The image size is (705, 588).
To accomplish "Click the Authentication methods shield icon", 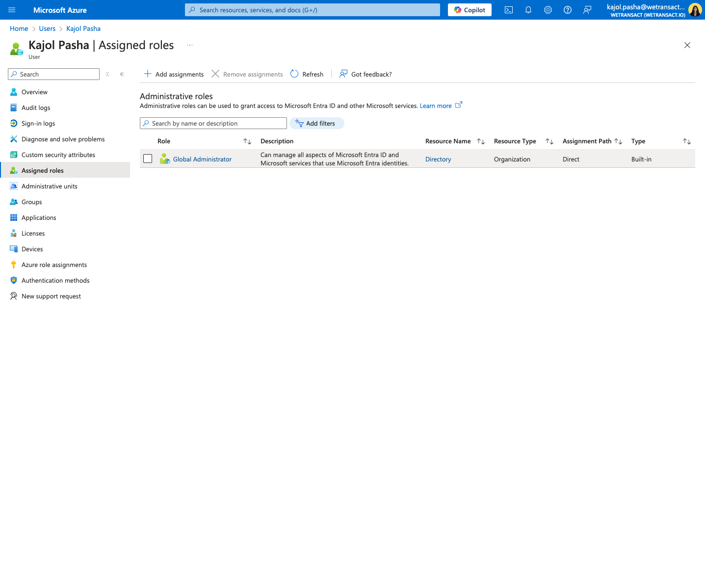I will pos(14,280).
